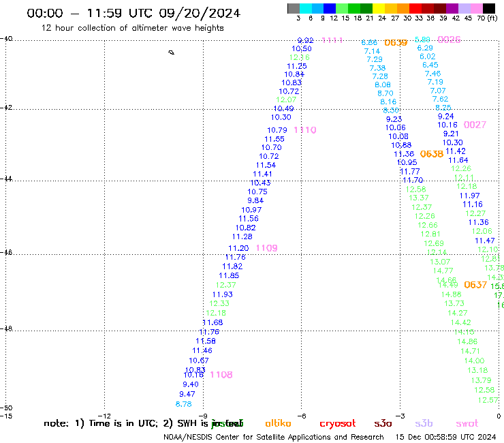Click the wave height value 10.50
The width and height of the screenshot is (504, 443).
click(x=302, y=48)
